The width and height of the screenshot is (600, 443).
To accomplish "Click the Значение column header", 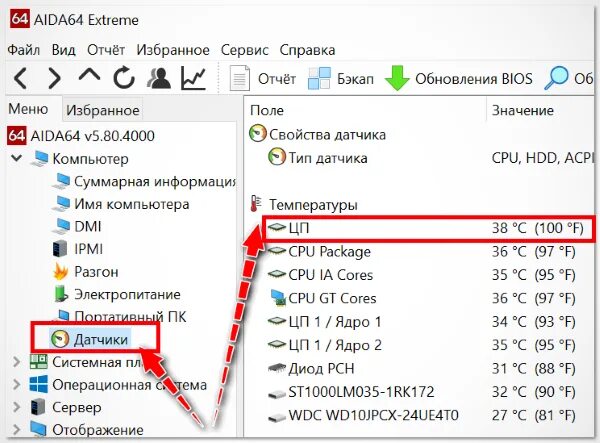I will pos(523,110).
